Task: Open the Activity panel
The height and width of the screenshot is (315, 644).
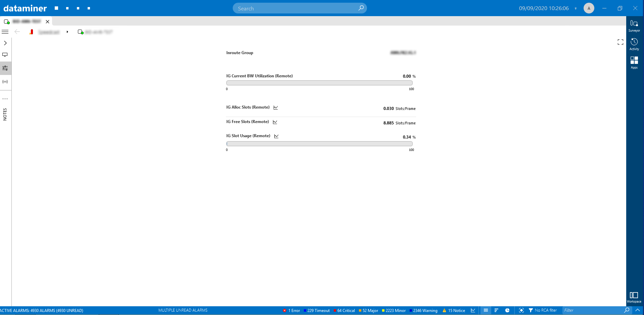Action: point(634,44)
